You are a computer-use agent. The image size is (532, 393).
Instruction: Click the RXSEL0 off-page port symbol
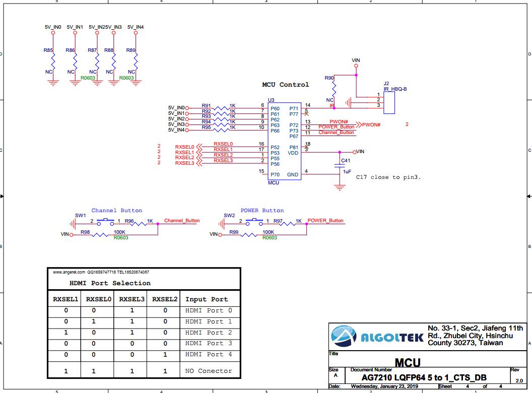coord(199,147)
